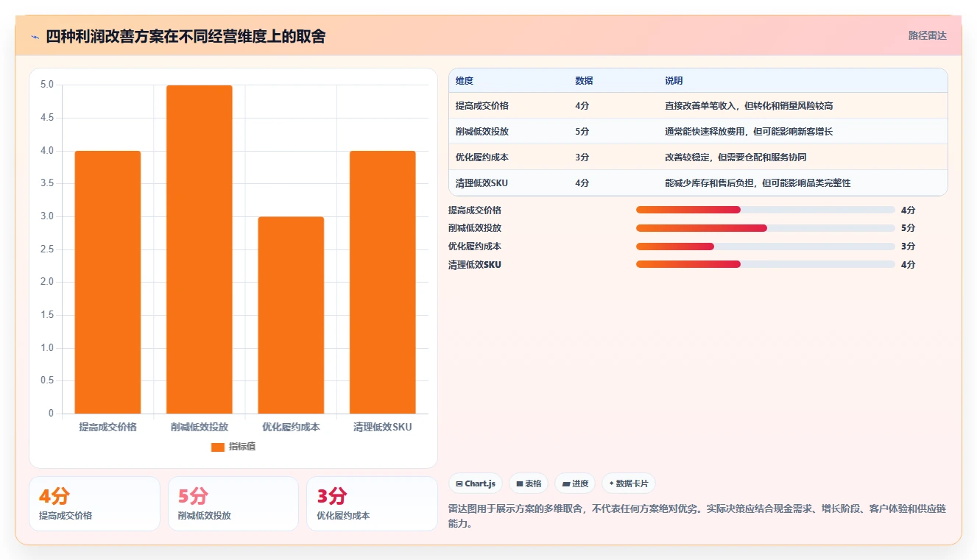Click the lightning icon beside the title
The width and height of the screenshot is (977, 560).
35,37
